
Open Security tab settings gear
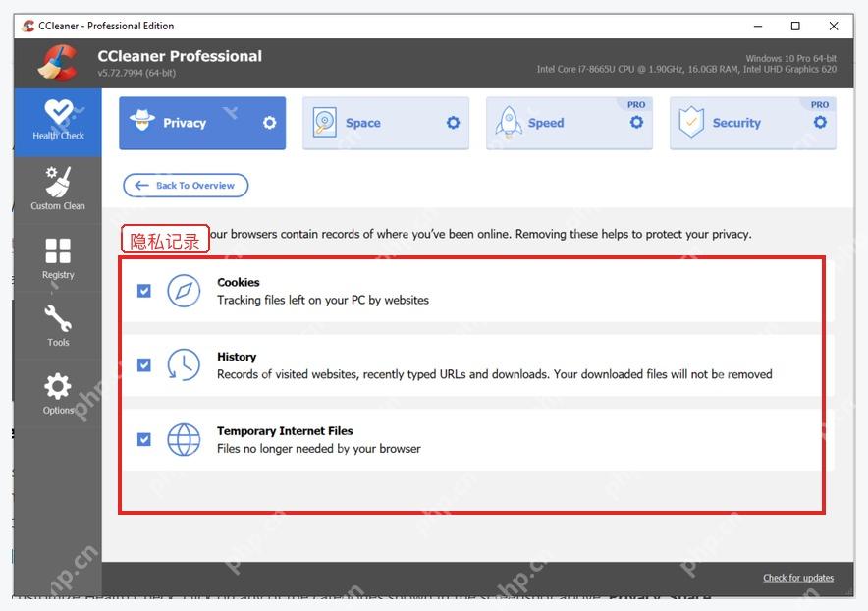(820, 122)
